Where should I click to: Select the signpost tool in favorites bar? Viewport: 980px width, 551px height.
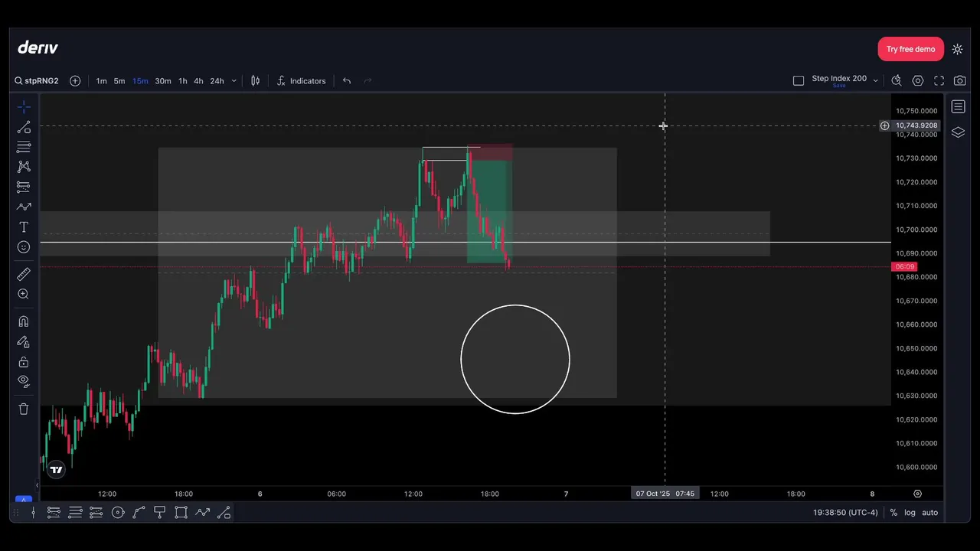[160, 513]
